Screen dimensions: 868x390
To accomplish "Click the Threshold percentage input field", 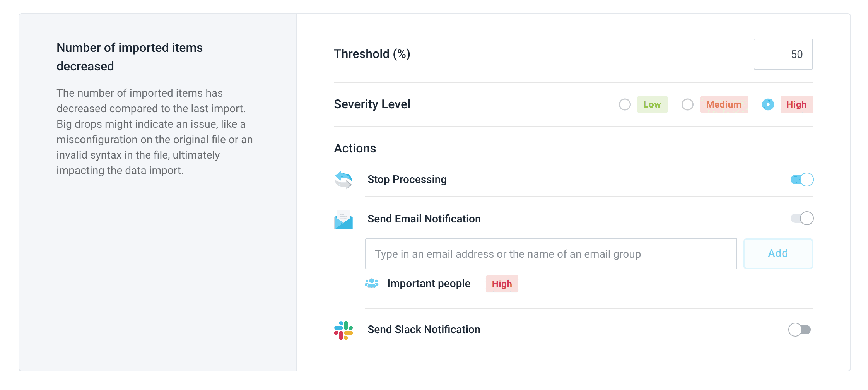I will coord(783,54).
